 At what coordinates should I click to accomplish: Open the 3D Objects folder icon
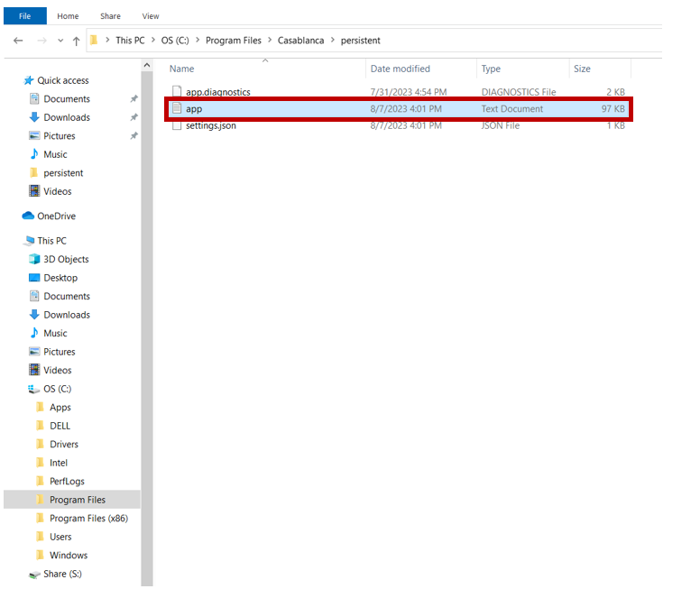[x=34, y=259]
